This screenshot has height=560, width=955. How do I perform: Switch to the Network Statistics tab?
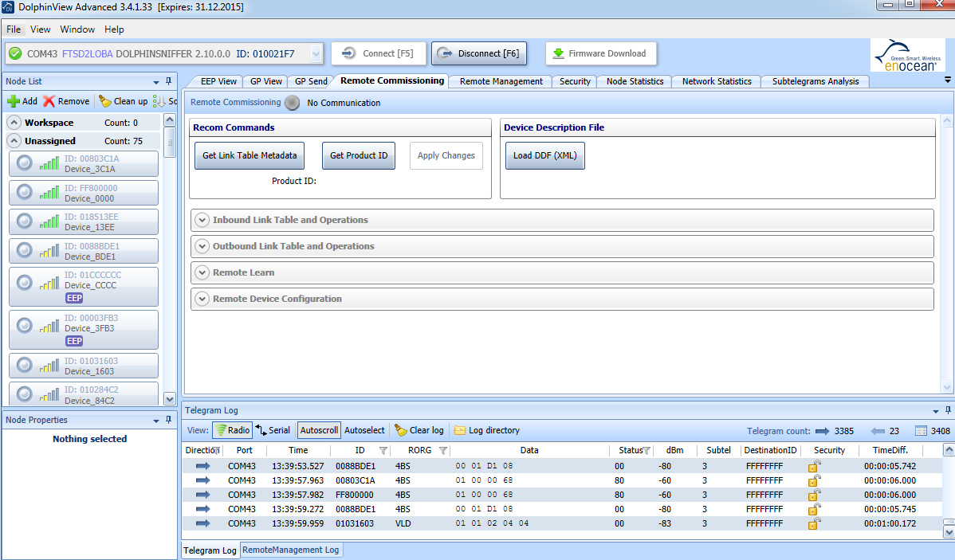click(717, 81)
